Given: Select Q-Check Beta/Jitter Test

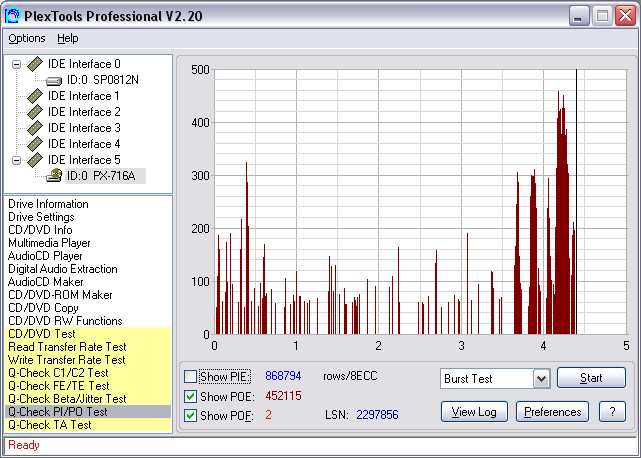Looking at the screenshot, I should 88,399.
